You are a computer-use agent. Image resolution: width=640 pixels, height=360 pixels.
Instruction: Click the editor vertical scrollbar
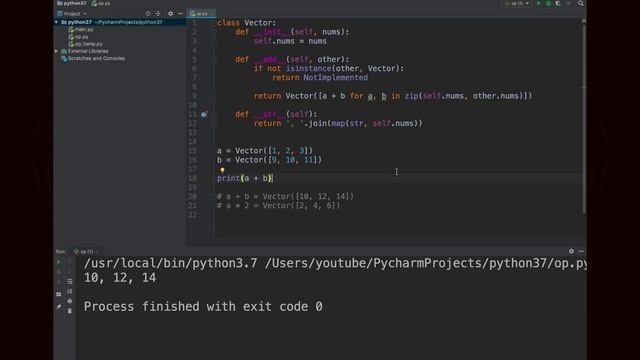(x=584, y=118)
